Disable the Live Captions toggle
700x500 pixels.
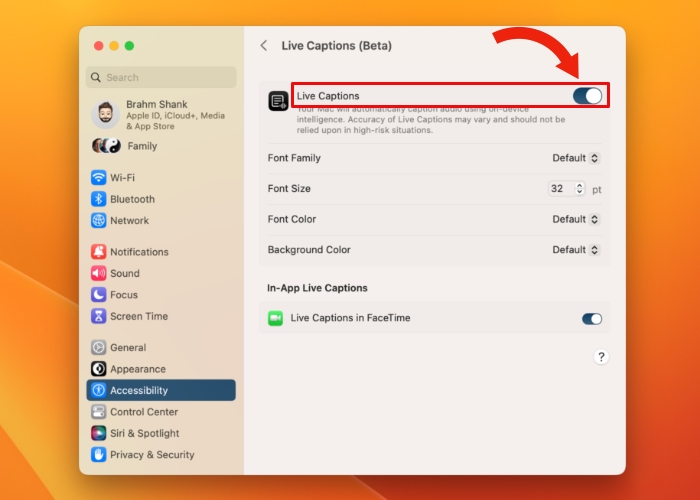point(587,96)
